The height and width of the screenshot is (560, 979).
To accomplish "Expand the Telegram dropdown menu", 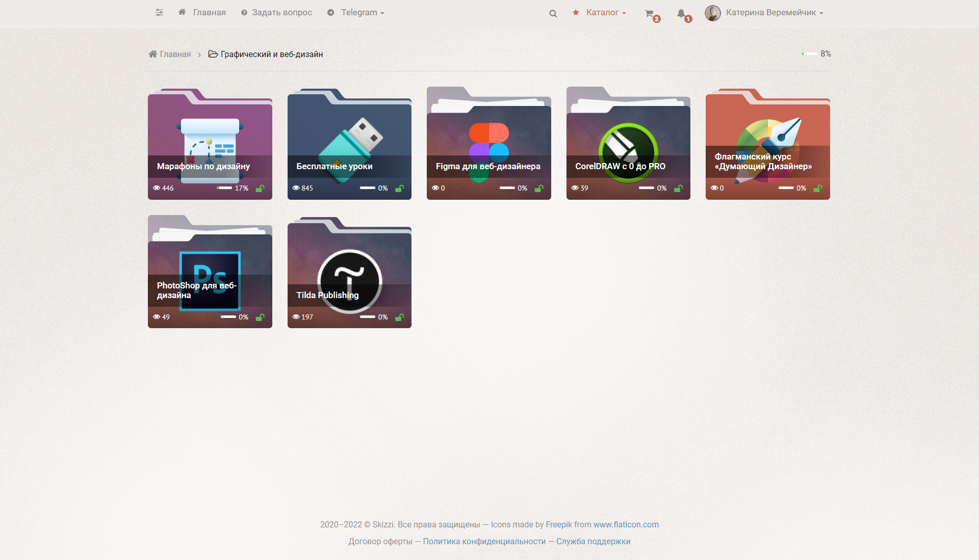I will click(x=356, y=13).
